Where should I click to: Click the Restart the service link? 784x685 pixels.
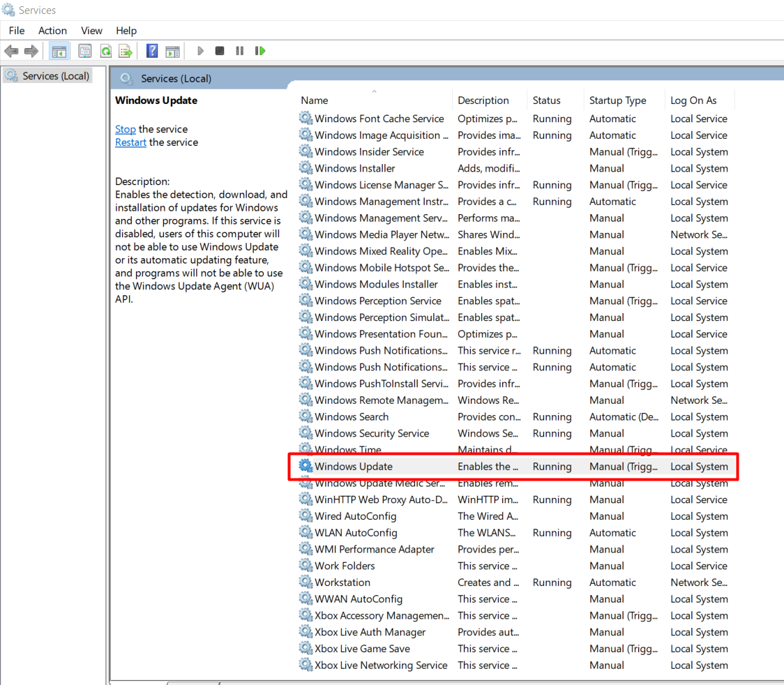click(x=130, y=142)
